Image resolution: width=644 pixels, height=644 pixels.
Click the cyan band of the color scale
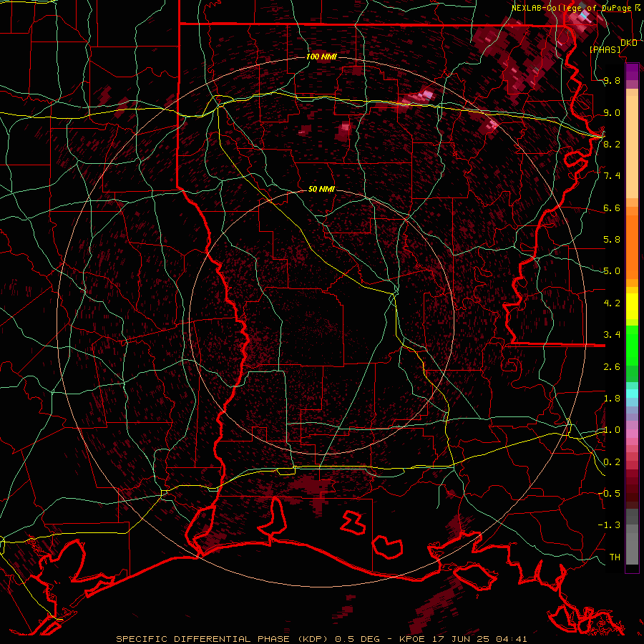[x=632, y=393]
